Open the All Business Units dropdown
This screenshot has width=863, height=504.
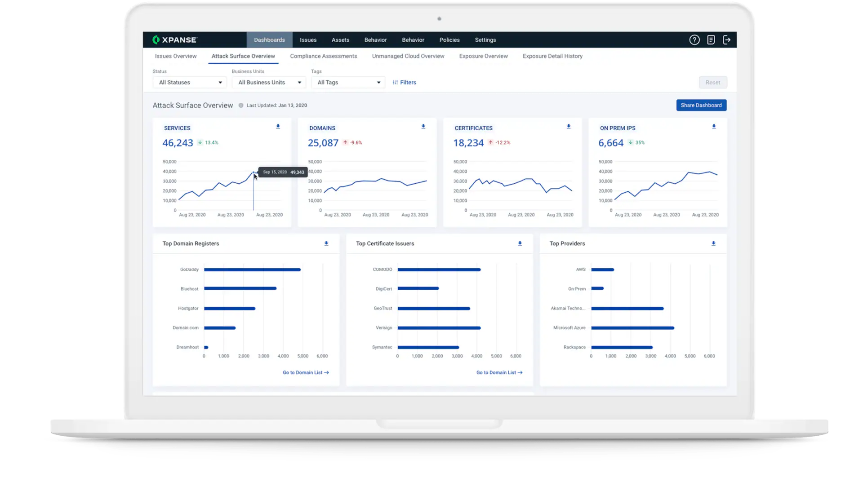(x=269, y=83)
